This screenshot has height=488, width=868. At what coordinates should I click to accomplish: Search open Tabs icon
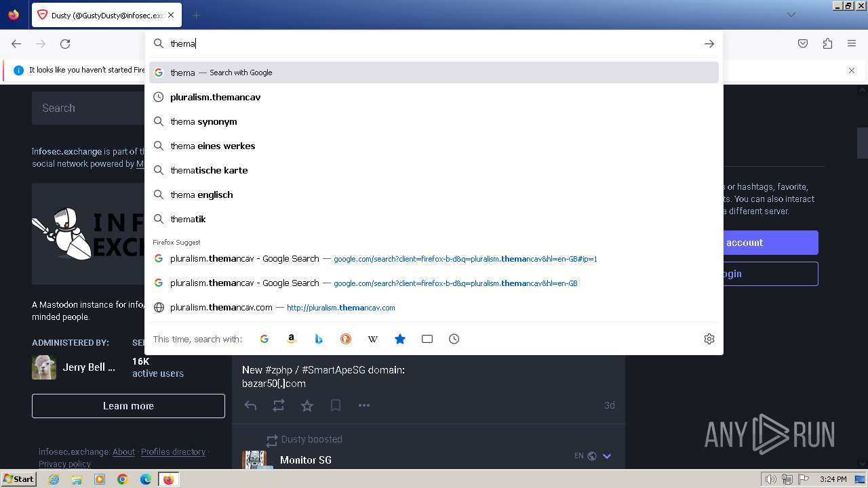point(427,339)
